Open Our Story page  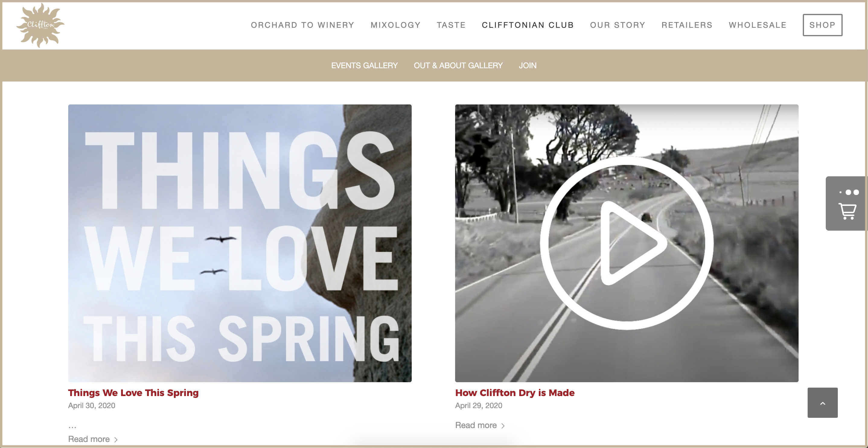tap(617, 25)
